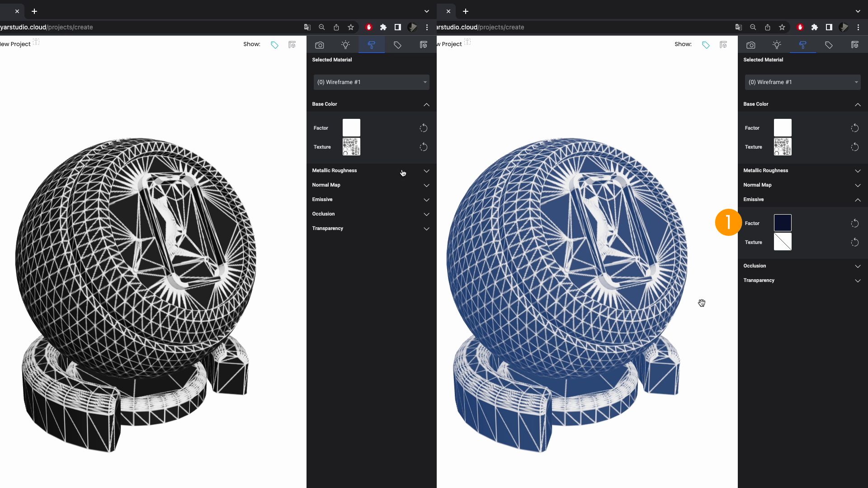
Task: Expand the Normal Map section
Action: click(426, 185)
